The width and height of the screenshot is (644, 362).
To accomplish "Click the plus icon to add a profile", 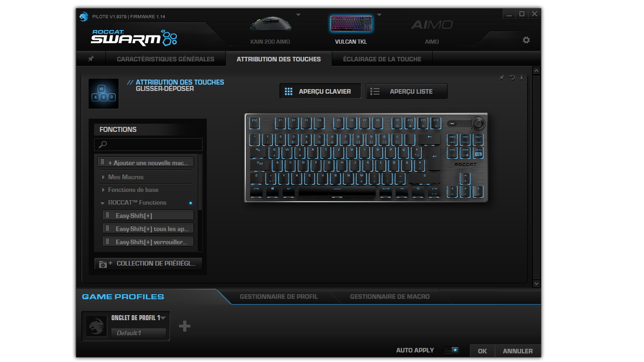I will coord(185,326).
